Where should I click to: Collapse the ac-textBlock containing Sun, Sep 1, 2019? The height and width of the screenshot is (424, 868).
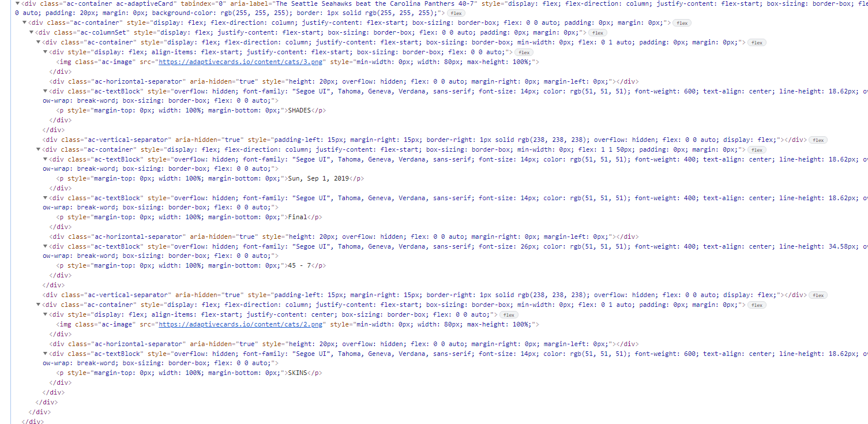[x=45, y=159]
